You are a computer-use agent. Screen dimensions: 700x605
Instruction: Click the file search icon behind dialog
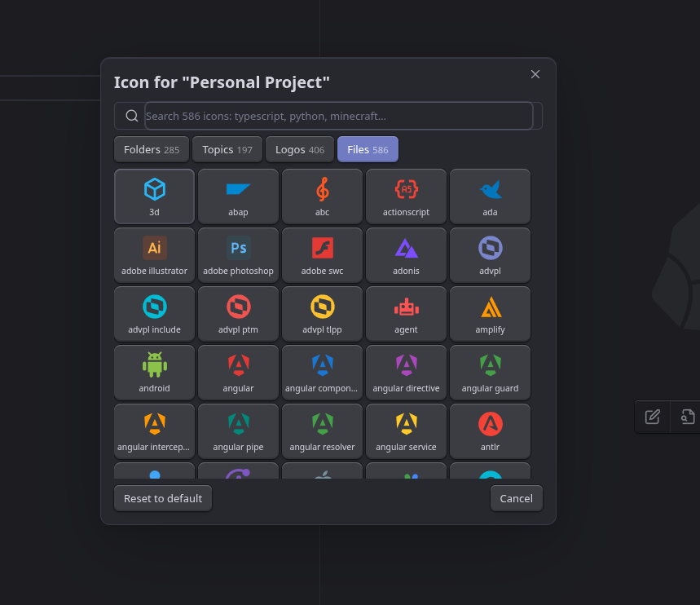(687, 417)
